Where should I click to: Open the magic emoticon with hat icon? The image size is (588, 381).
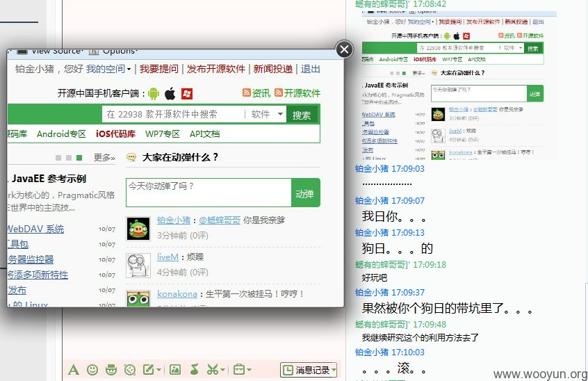click(111, 370)
